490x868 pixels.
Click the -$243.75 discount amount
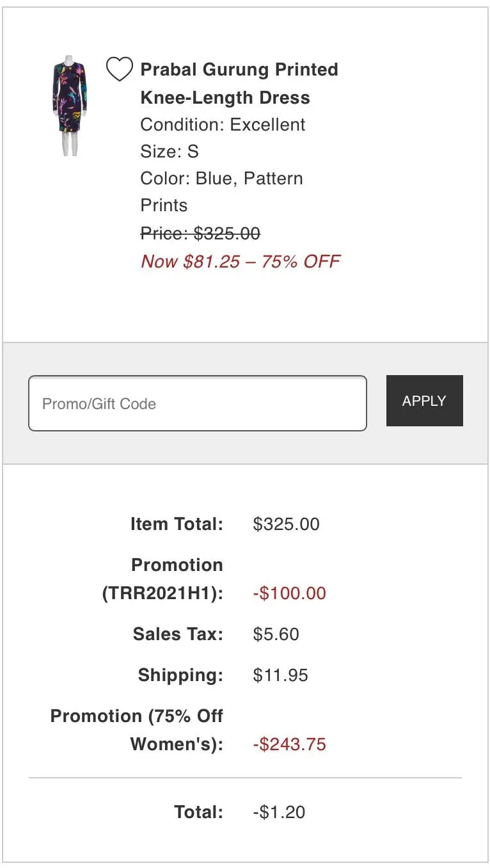click(x=289, y=744)
